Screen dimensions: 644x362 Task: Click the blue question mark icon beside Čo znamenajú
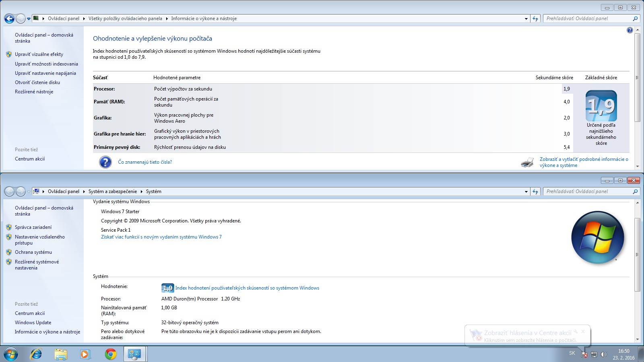click(x=105, y=162)
